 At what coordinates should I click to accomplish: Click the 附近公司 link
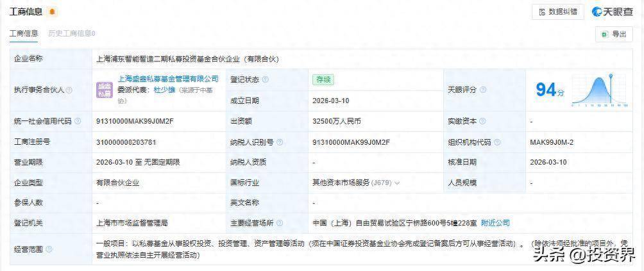[495, 223]
